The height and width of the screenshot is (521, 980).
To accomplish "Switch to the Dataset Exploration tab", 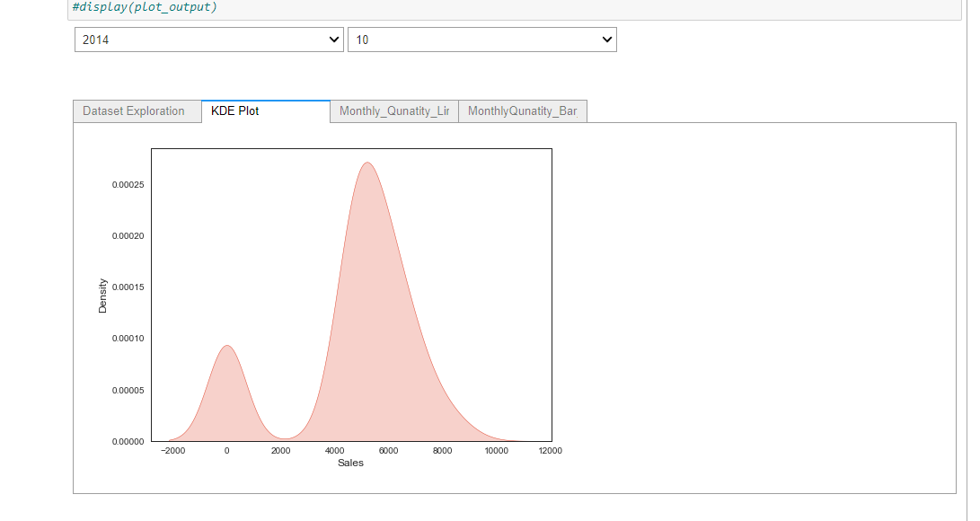I will [136, 110].
